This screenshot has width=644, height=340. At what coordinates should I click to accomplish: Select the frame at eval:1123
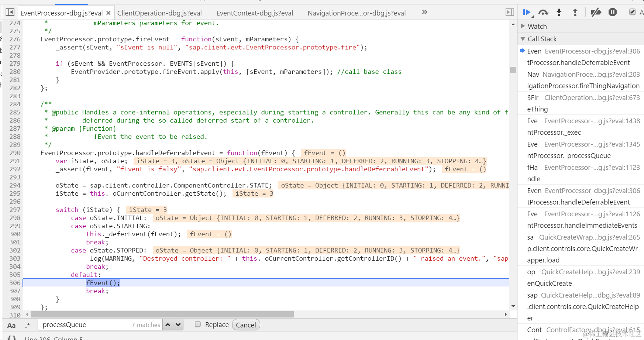pyautogui.click(x=581, y=173)
